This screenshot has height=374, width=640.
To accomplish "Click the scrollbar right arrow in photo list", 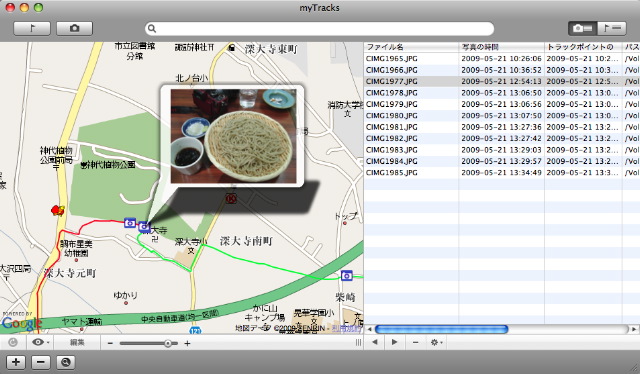I will click(x=634, y=329).
